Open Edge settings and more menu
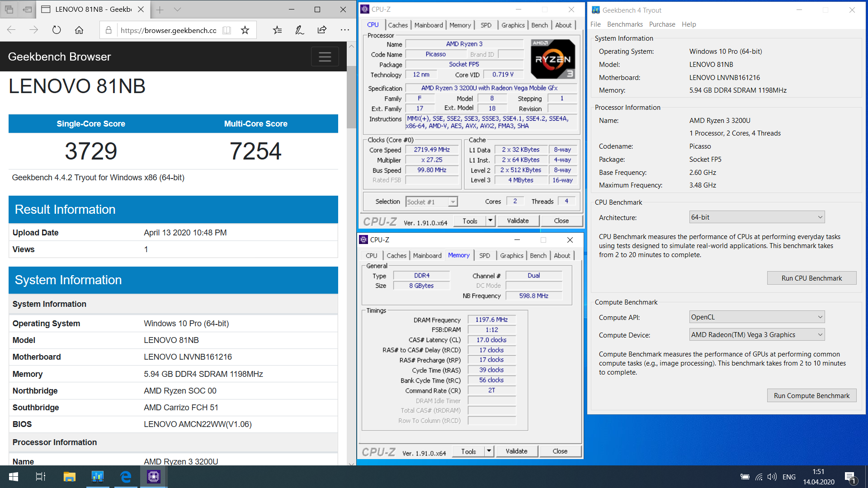Viewport: 868px width, 488px height. point(345,30)
